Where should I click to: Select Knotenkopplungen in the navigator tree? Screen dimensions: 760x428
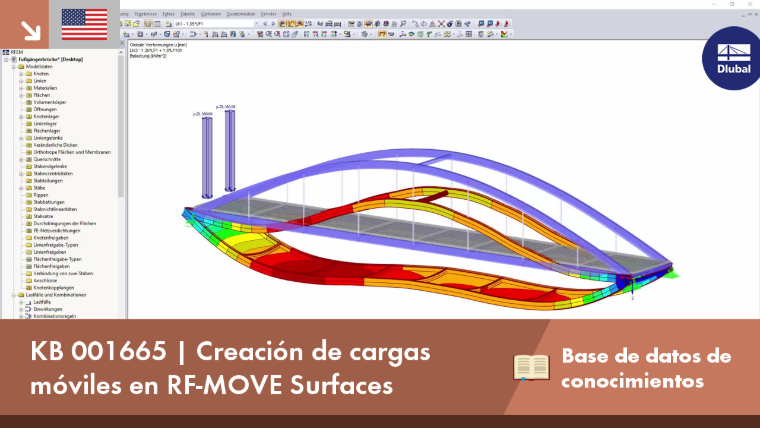tap(54, 287)
